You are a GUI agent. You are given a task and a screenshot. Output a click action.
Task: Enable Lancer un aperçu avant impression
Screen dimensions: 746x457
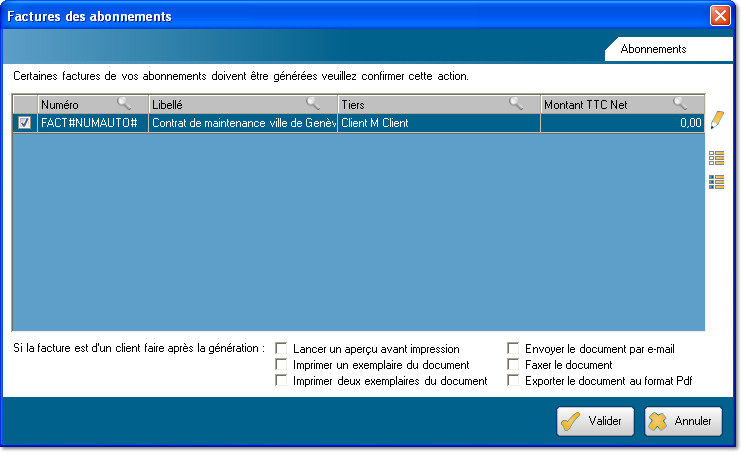pos(281,349)
